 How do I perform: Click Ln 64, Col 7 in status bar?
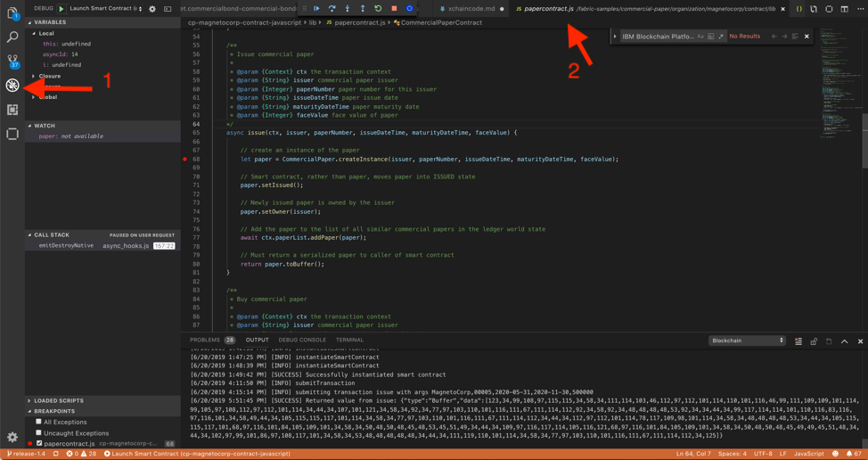(693, 454)
